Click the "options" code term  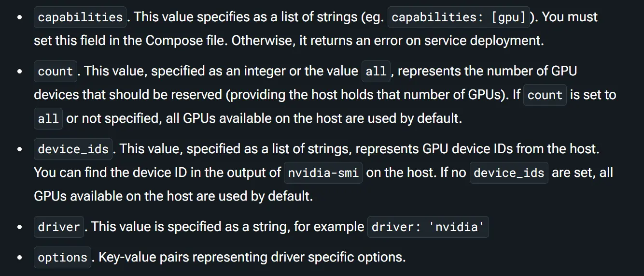coord(62,258)
